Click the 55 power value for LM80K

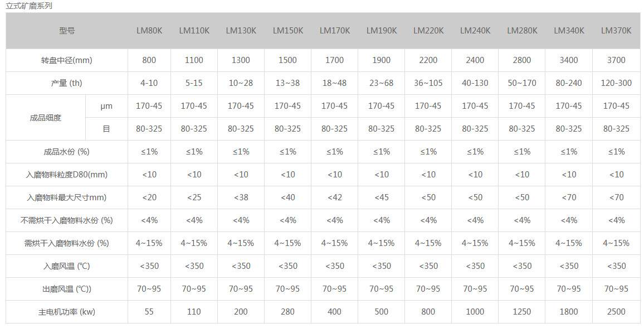(x=149, y=312)
